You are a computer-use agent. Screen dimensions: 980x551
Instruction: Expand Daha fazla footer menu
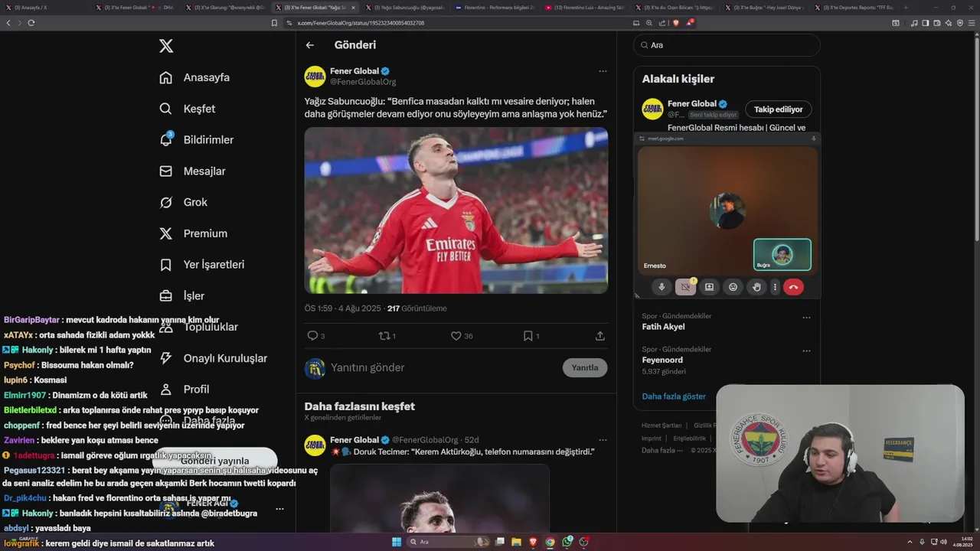pos(661,450)
